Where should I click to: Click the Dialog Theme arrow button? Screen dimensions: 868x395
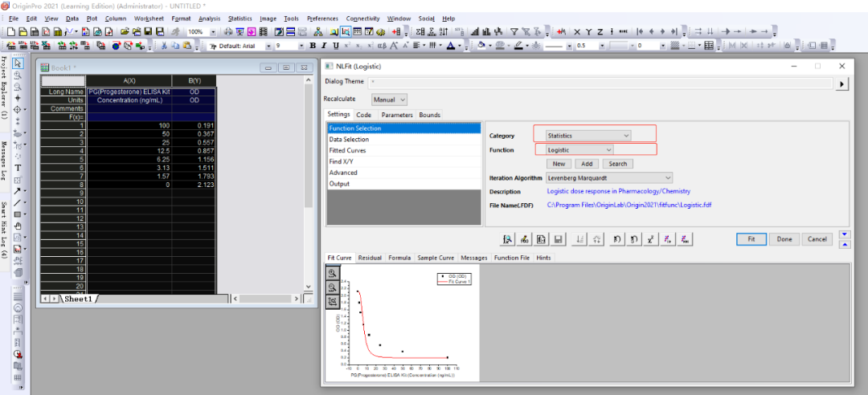(842, 83)
